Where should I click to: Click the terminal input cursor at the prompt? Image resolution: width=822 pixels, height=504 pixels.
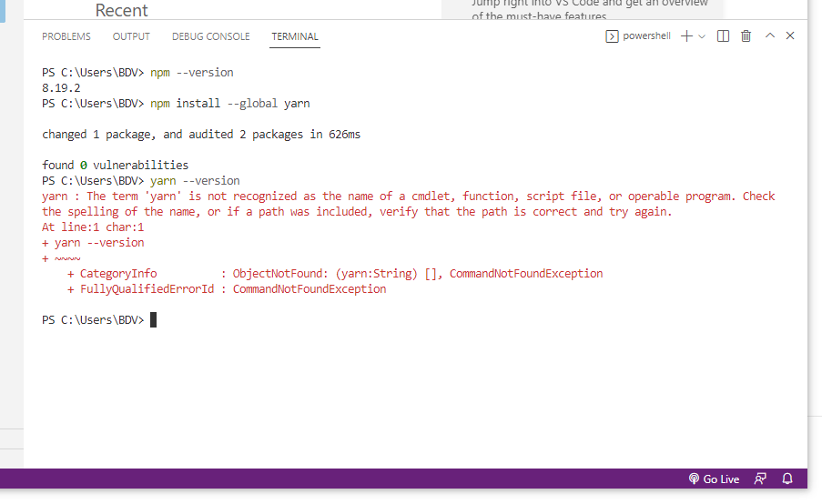[x=153, y=319]
